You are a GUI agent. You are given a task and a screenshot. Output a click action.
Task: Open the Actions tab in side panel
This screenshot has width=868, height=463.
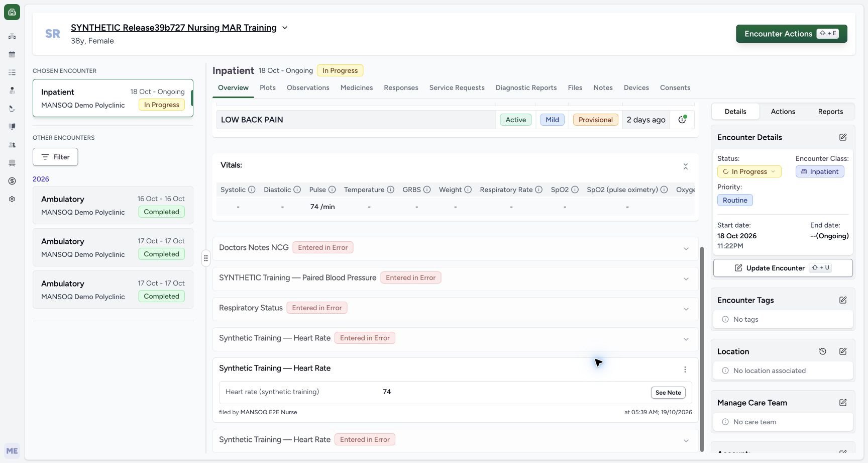coord(783,112)
